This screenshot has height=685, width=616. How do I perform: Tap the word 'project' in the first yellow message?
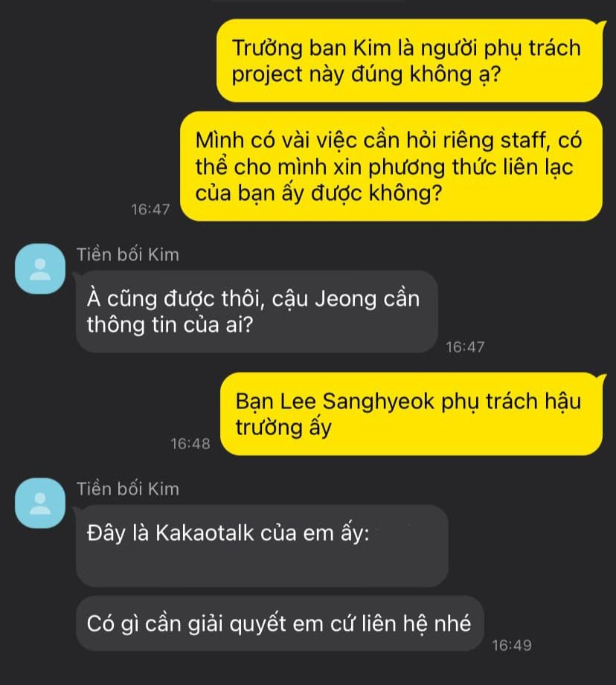coord(267,75)
